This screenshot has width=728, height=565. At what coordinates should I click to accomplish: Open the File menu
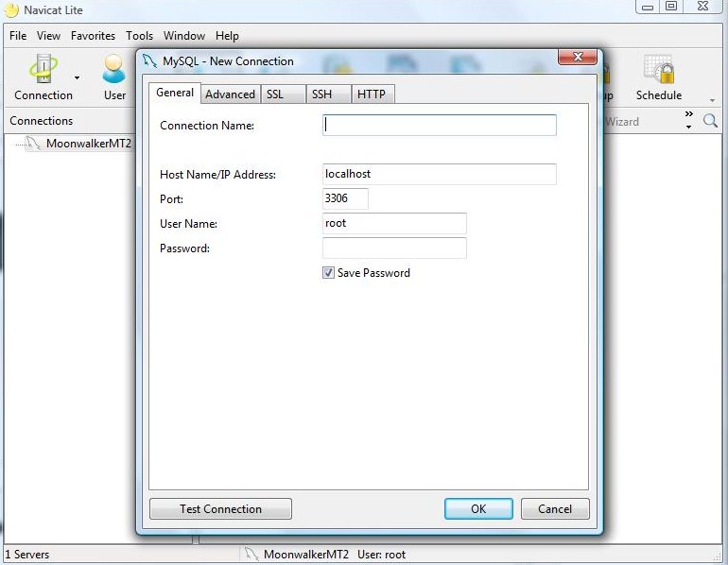click(x=18, y=36)
